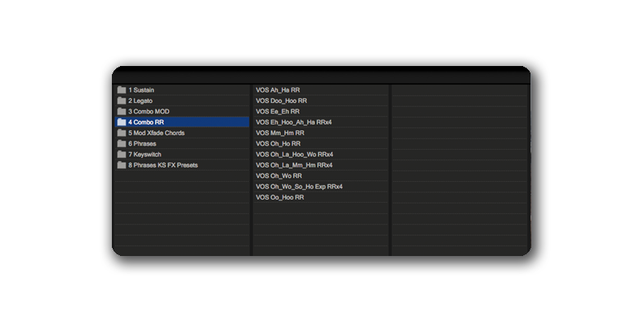
Task: Click the highlighted 4 Combo RR folder icon
Action: pos(122,122)
